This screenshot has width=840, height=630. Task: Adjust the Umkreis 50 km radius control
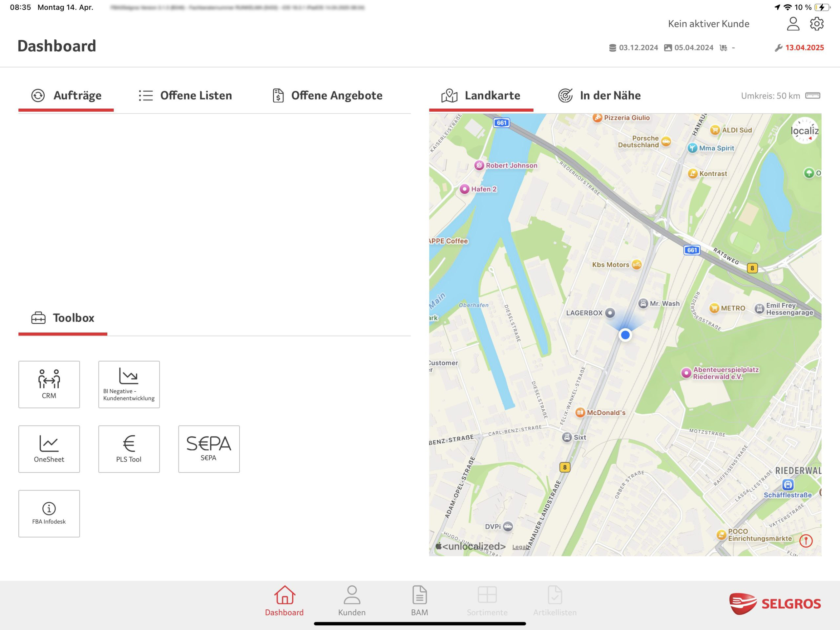(x=812, y=96)
